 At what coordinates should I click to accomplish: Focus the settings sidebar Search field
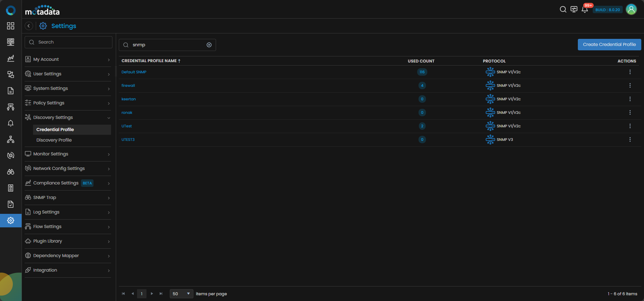(69, 42)
